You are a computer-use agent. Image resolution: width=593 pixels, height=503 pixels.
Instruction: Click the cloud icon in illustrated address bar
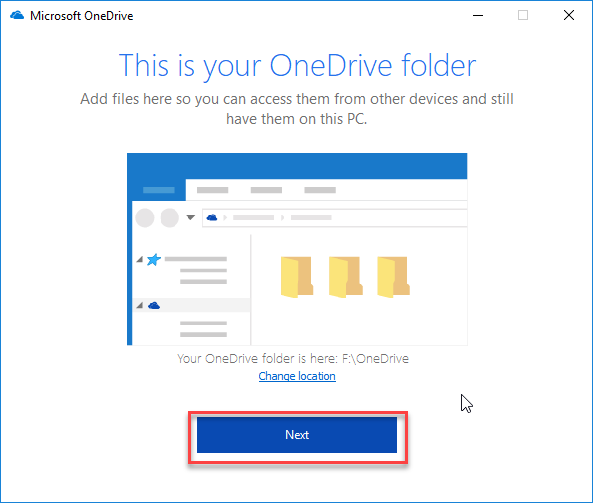[x=212, y=217]
